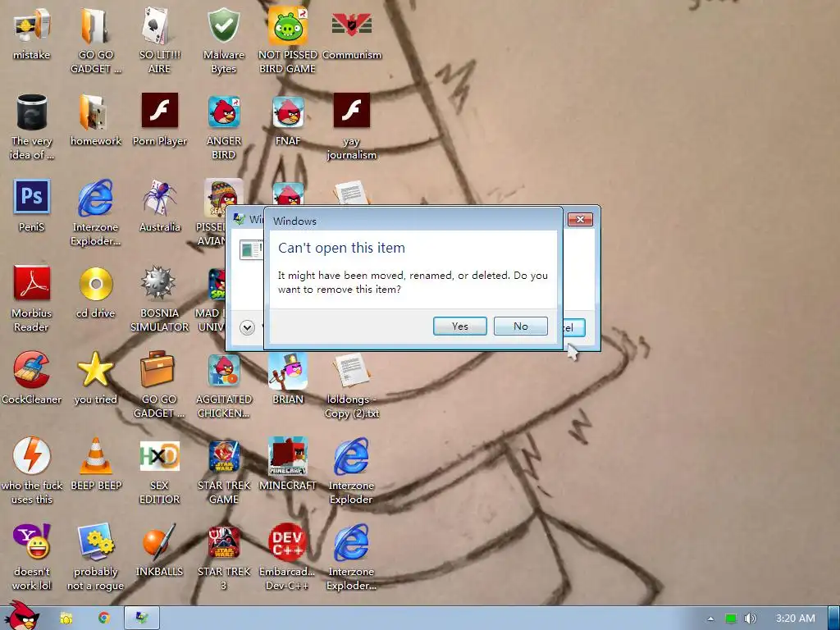The height and width of the screenshot is (630, 840).
Task: Select the MINECRAFT desktop icon
Action: tap(288, 465)
